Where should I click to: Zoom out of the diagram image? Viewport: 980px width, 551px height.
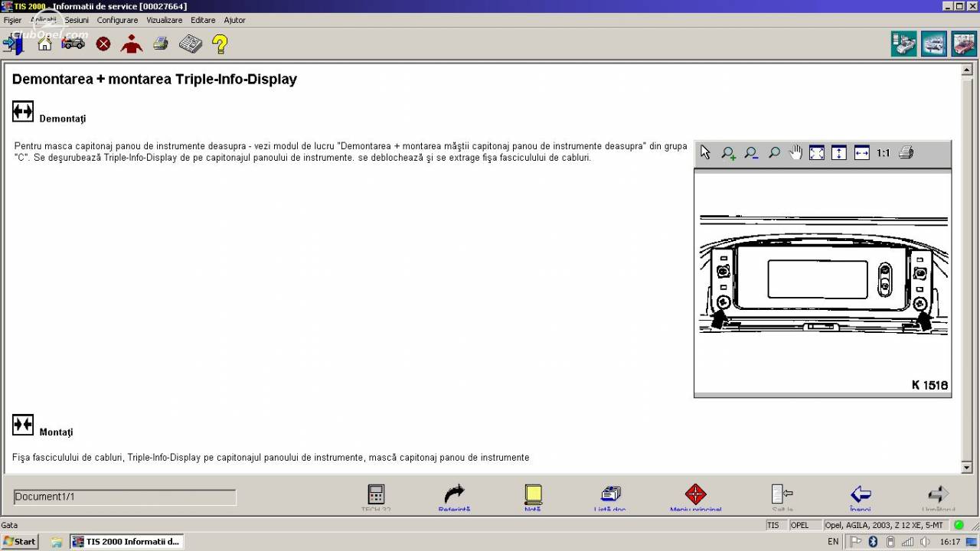pyautogui.click(x=751, y=153)
